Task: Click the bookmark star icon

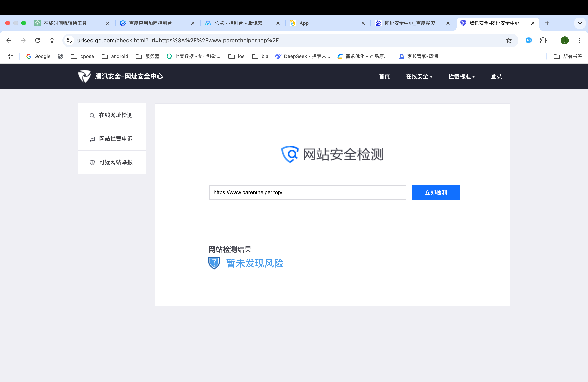Action: (x=508, y=41)
